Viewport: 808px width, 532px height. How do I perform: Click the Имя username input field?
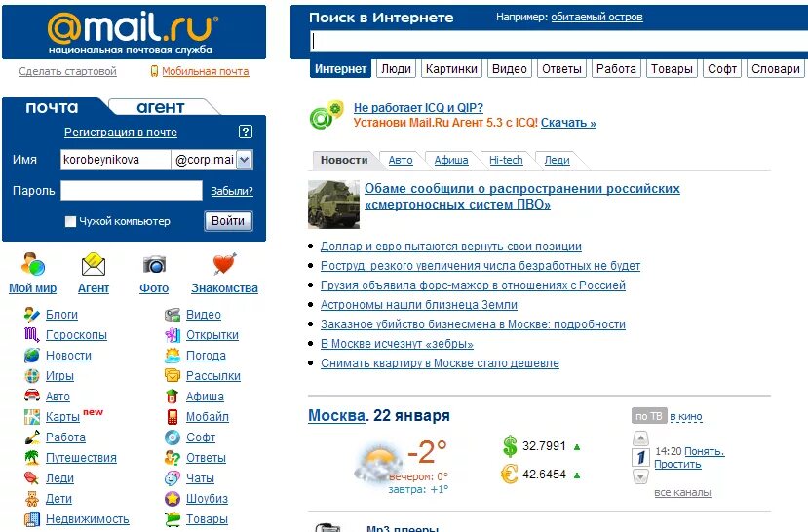tap(115, 160)
